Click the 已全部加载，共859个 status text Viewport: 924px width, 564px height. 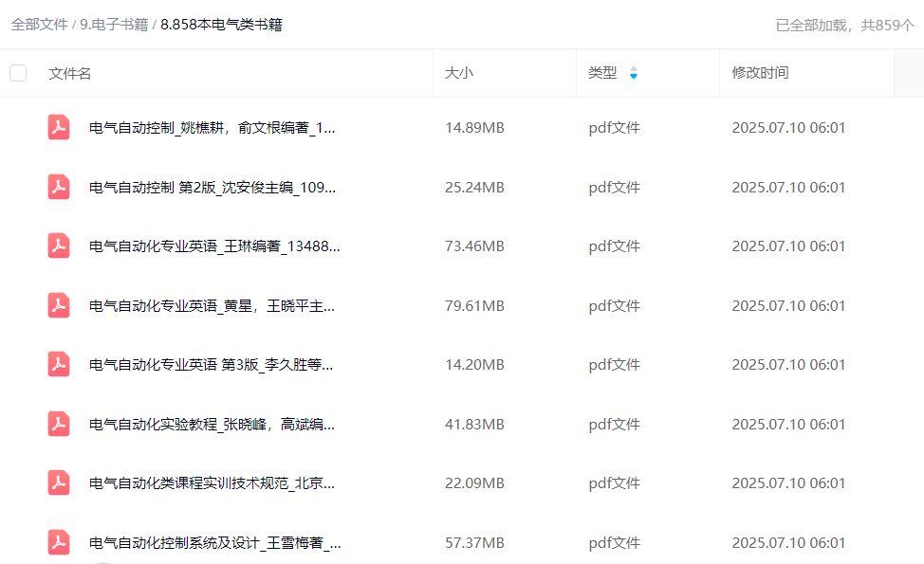click(844, 26)
